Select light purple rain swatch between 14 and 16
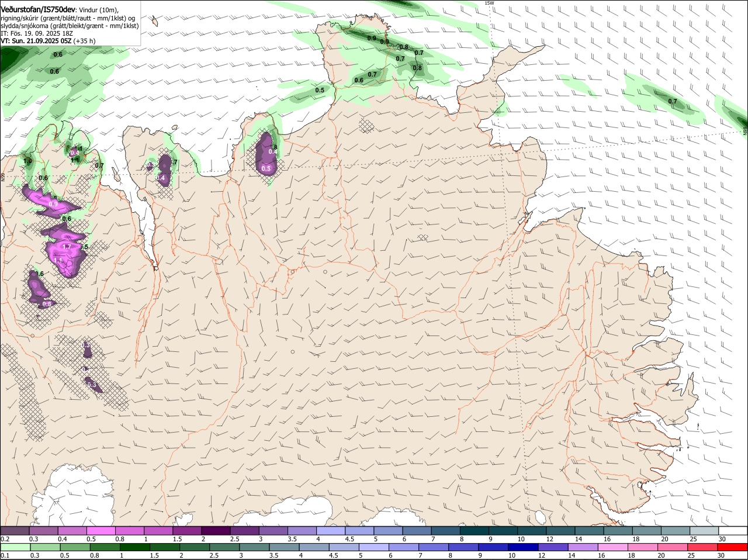Viewport: 748px width, 560px height. pyautogui.click(x=583, y=547)
